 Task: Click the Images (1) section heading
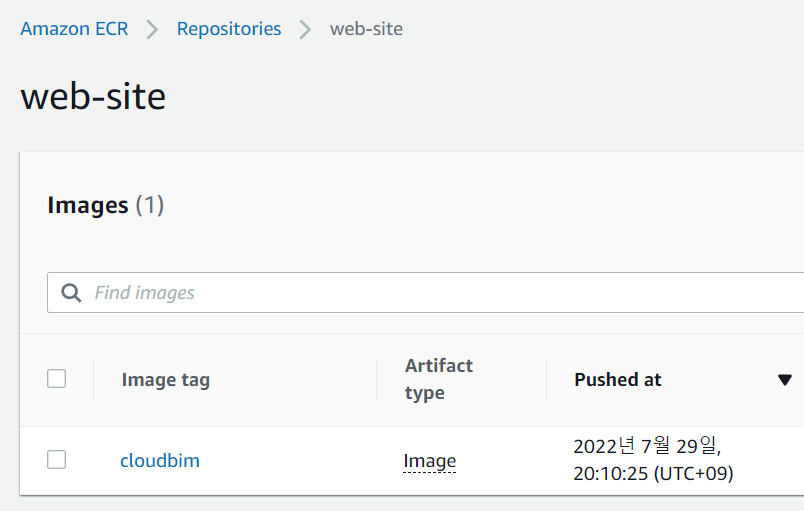tap(106, 205)
